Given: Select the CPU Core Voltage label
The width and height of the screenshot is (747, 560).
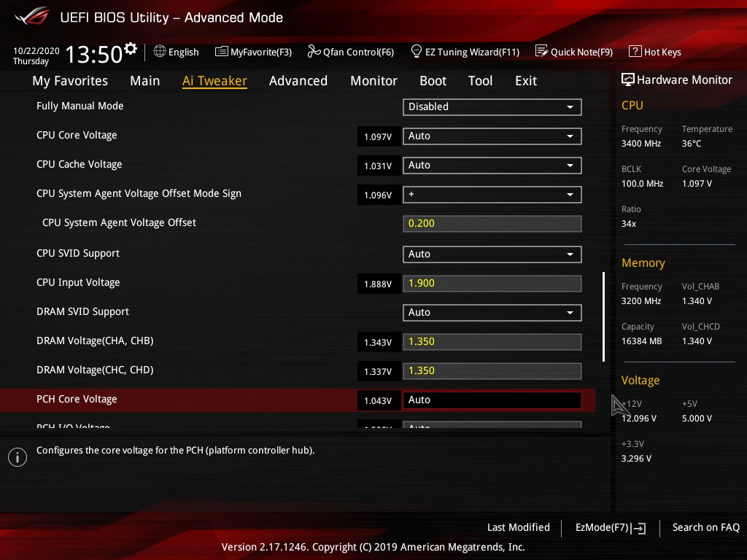Looking at the screenshot, I should tap(77, 135).
